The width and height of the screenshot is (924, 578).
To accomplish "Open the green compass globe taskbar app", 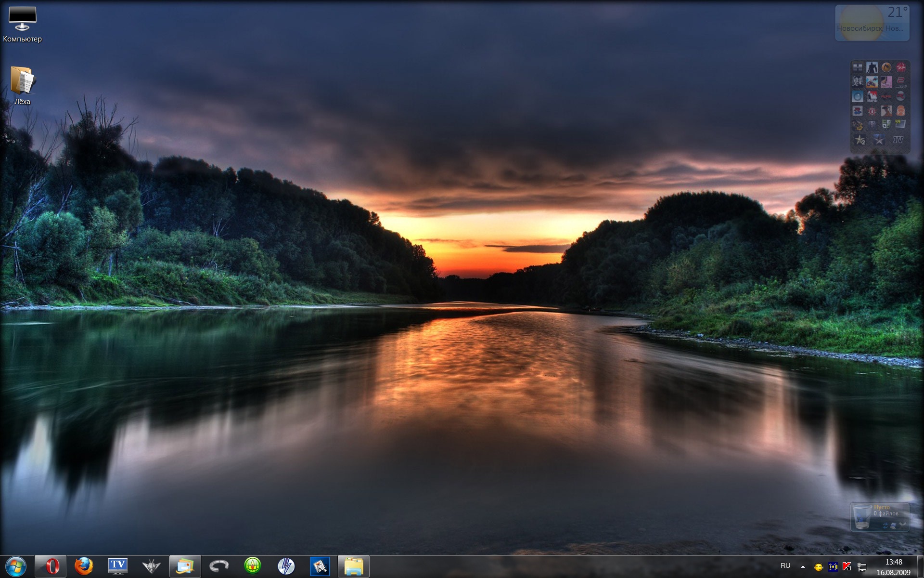I will point(253,566).
